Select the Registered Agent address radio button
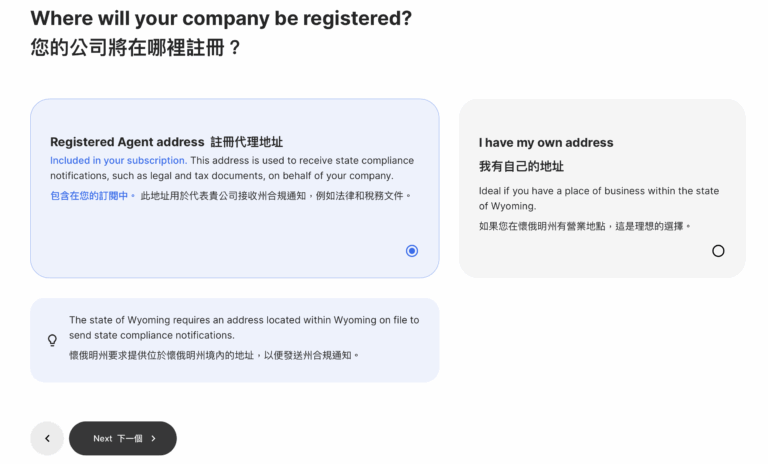 [412, 251]
